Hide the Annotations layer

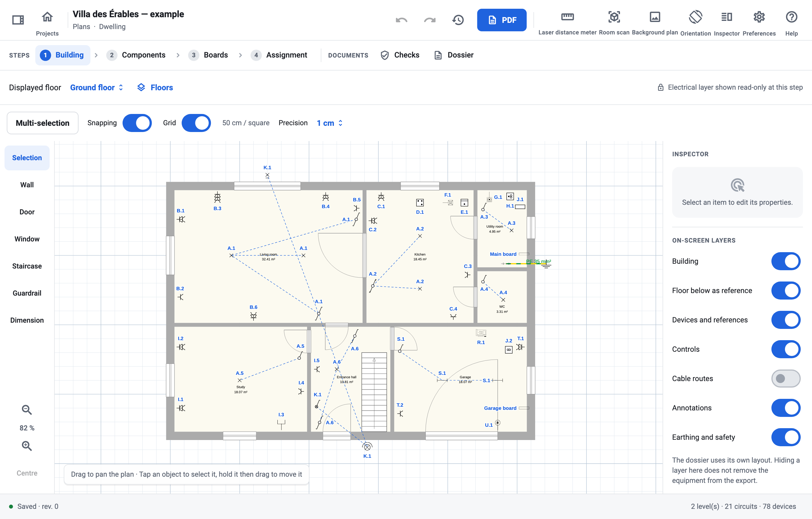(786, 408)
